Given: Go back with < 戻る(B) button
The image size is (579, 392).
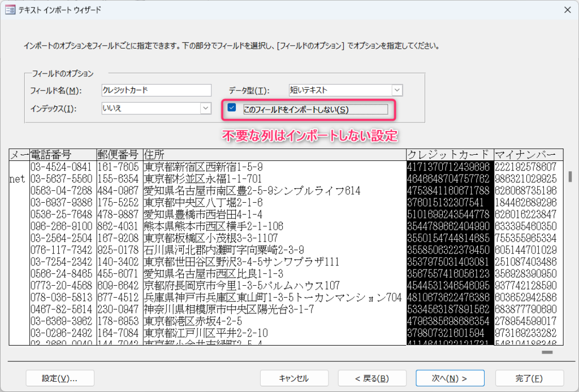Looking at the screenshot, I should tap(372, 378).
